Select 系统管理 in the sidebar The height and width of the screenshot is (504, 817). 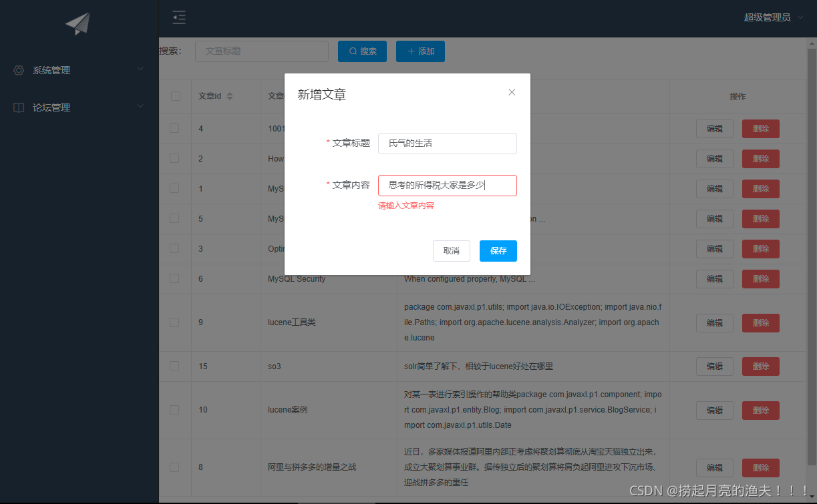click(x=53, y=69)
